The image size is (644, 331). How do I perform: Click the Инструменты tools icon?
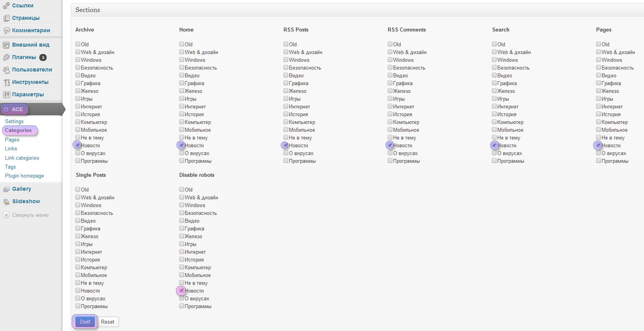(x=6, y=82)
